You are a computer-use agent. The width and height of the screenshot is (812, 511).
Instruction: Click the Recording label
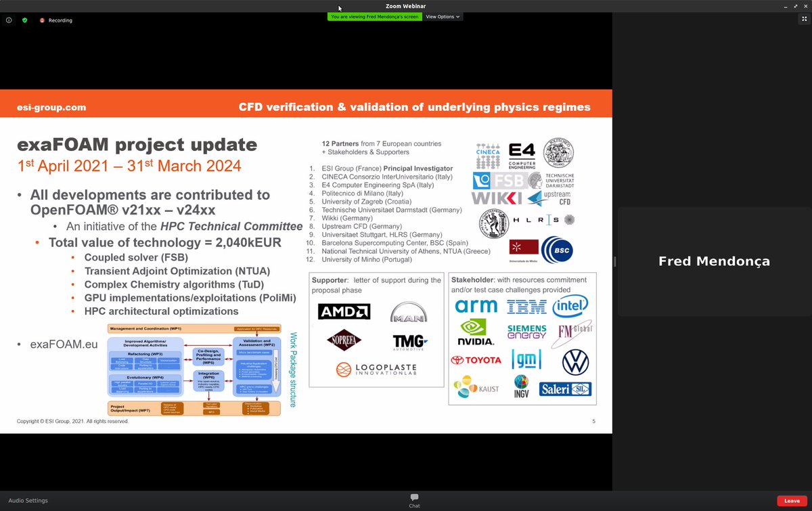[x=60, y=20]
